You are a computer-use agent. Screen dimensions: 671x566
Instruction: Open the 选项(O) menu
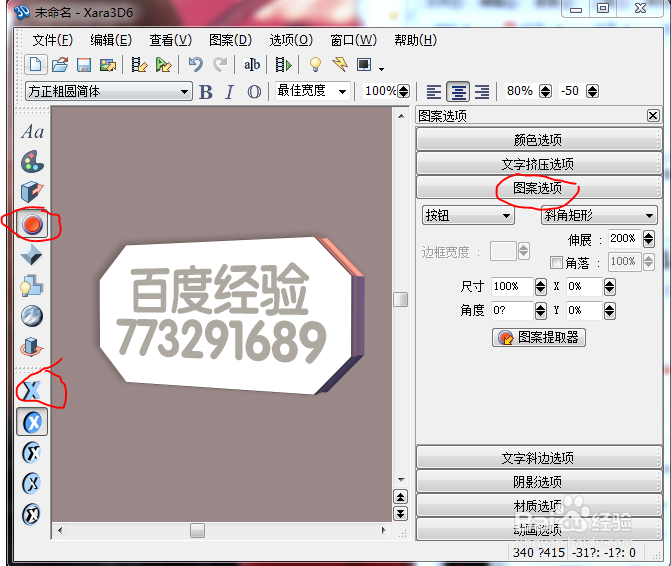tap(291, 40)
